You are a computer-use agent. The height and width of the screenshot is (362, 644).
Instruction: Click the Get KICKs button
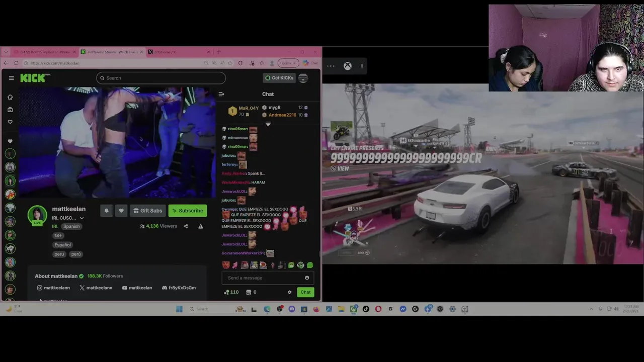coord(279,78)
